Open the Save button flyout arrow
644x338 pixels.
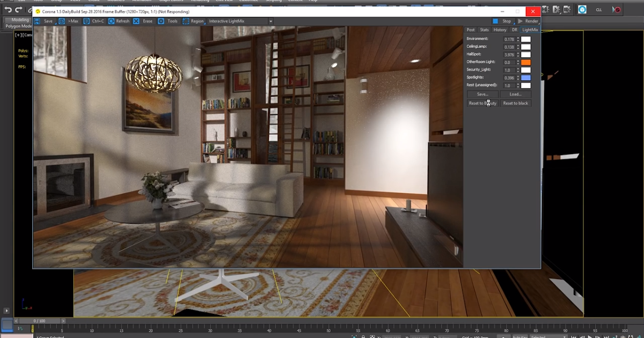point(55,23)
